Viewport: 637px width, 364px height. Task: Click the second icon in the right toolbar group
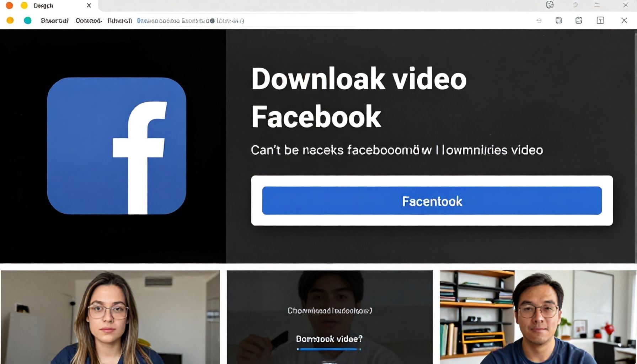coord(558,21)
